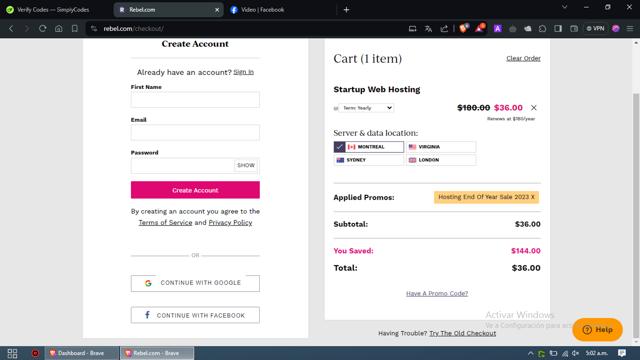Switch to Rebel.com - Brave taskbar window
Image resolution: width=640 pixels, height=360 pixels.
[157, 353]
